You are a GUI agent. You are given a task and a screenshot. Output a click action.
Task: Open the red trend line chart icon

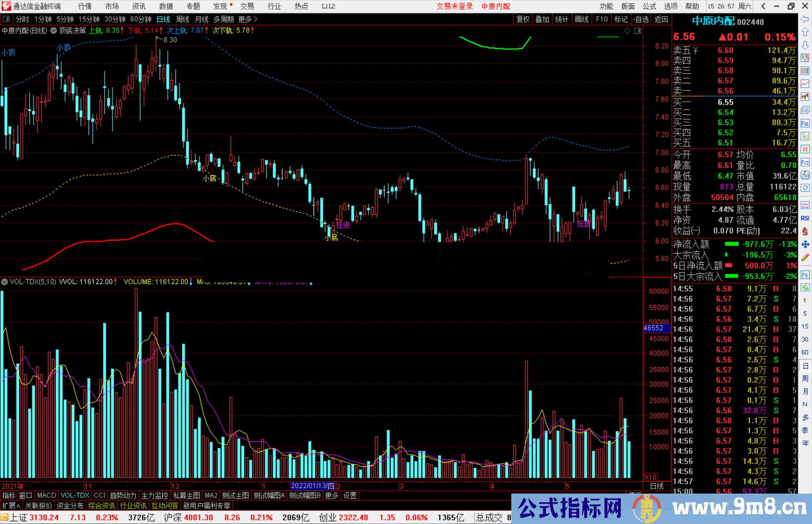tap(805, 84)
